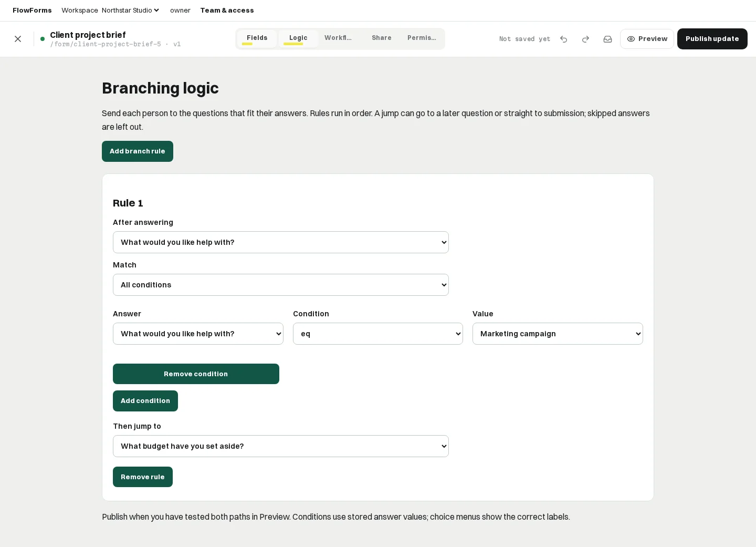This screenshot has width=756, height=547.
Task: Click the "owner" role label
Action: point(180,11)
